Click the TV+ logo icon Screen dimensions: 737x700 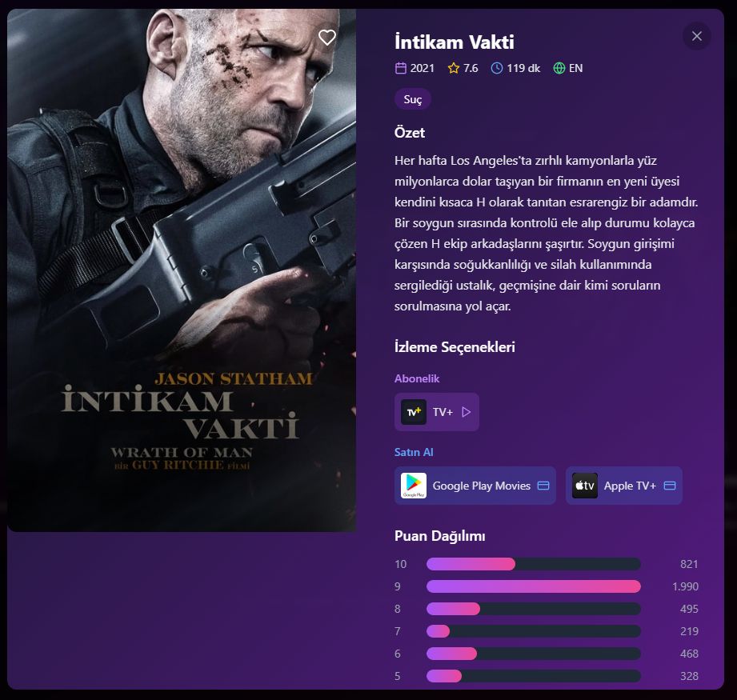tap(414, 412)
